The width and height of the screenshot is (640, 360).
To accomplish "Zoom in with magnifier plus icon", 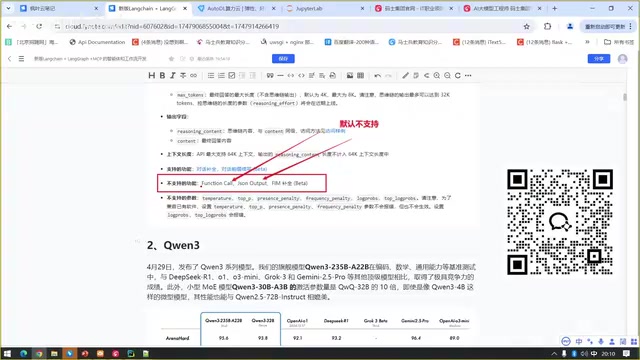I will click(437, 76).
